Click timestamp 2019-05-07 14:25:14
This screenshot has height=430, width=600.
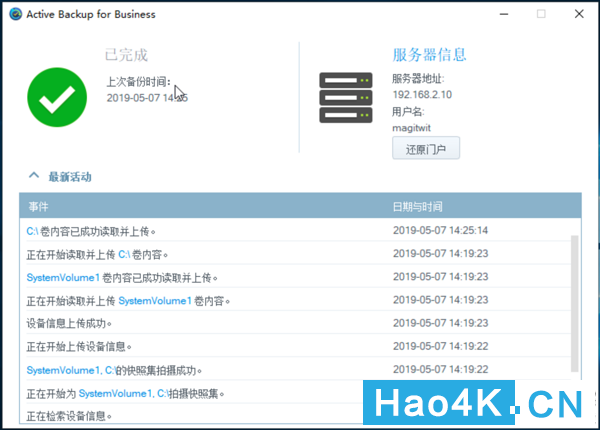(x=440, y=230)
